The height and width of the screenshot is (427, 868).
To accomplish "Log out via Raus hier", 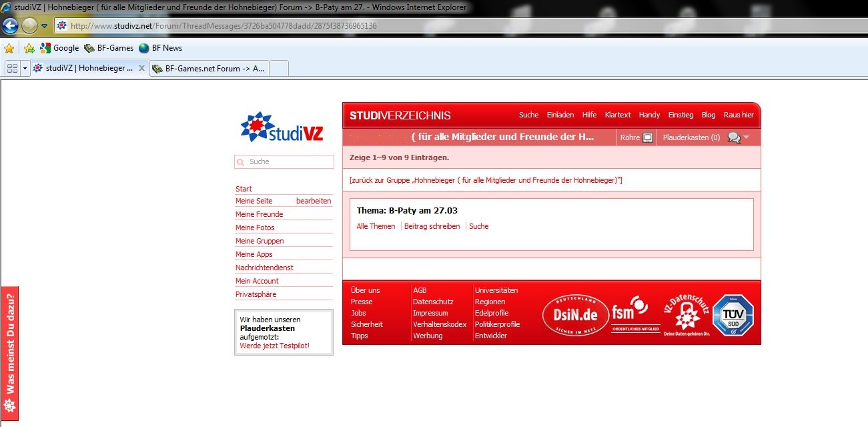I will pos(739,115).
